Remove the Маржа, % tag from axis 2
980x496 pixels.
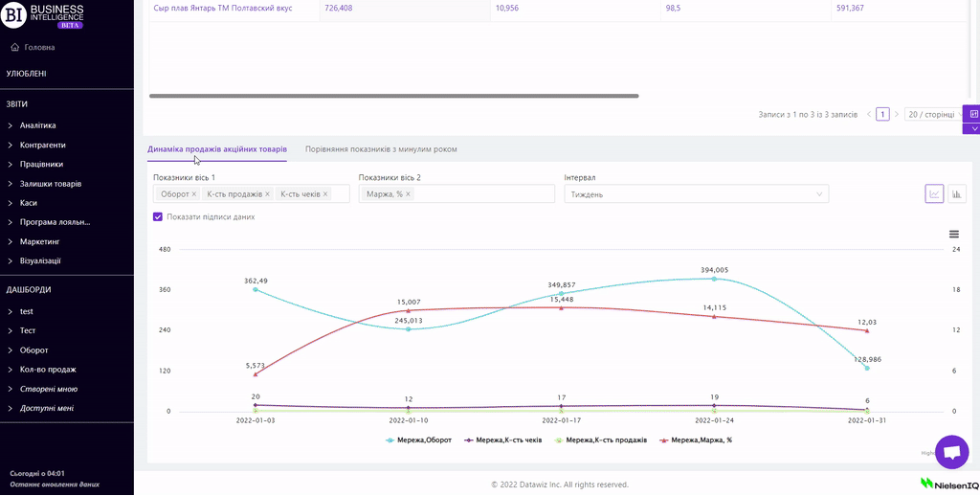408,194
